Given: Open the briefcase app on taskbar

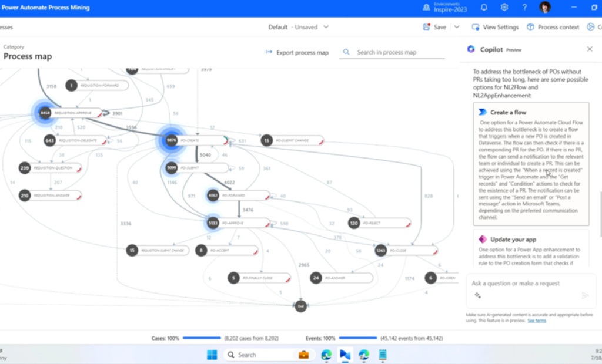Looking at the screenshot, I should coord(304,355).
